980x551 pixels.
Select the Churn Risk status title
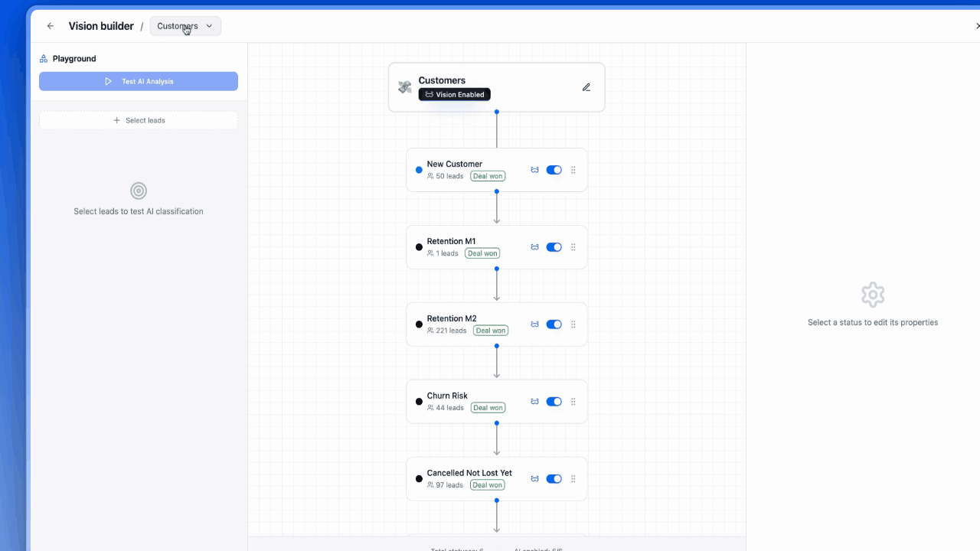tap(447, 396)
